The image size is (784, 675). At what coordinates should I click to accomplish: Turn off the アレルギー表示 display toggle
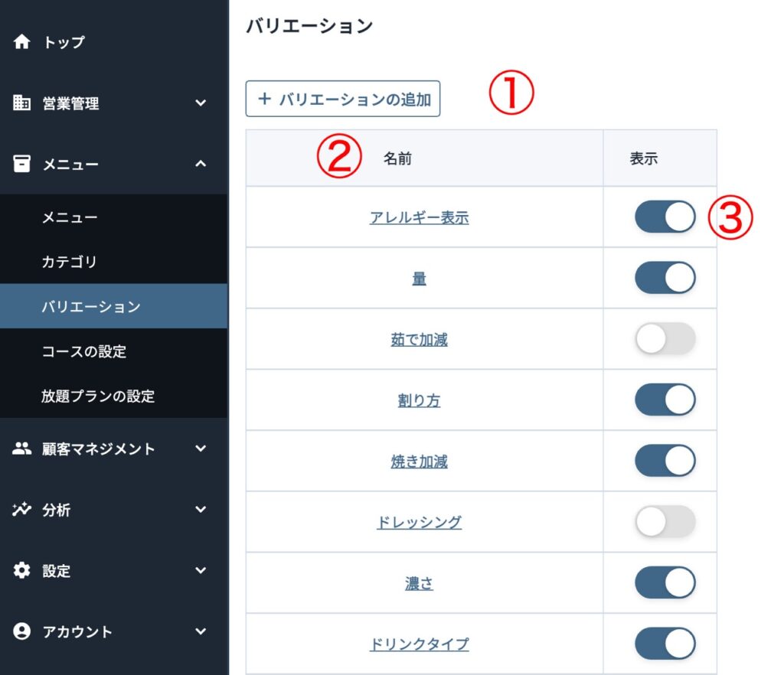click(665, 217)
